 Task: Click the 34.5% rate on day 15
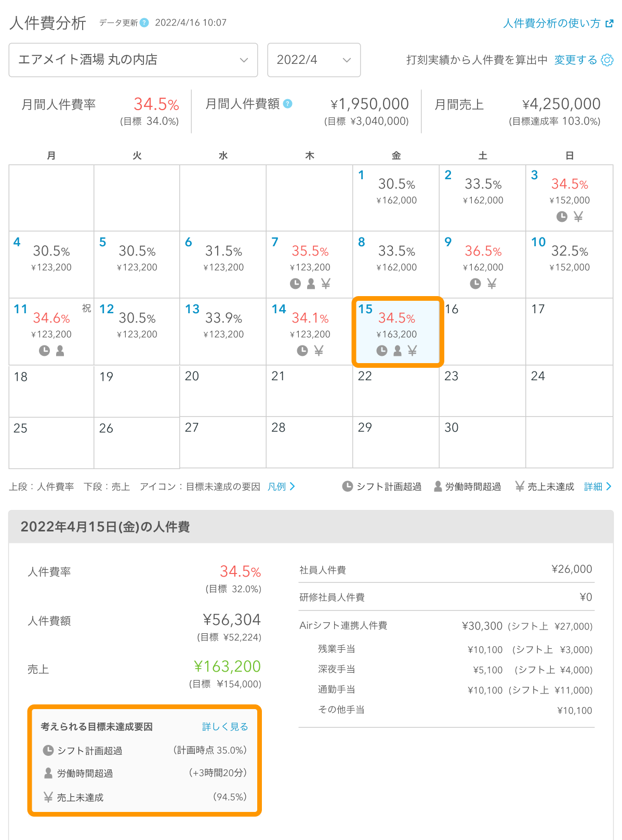[x=396, y=318]
